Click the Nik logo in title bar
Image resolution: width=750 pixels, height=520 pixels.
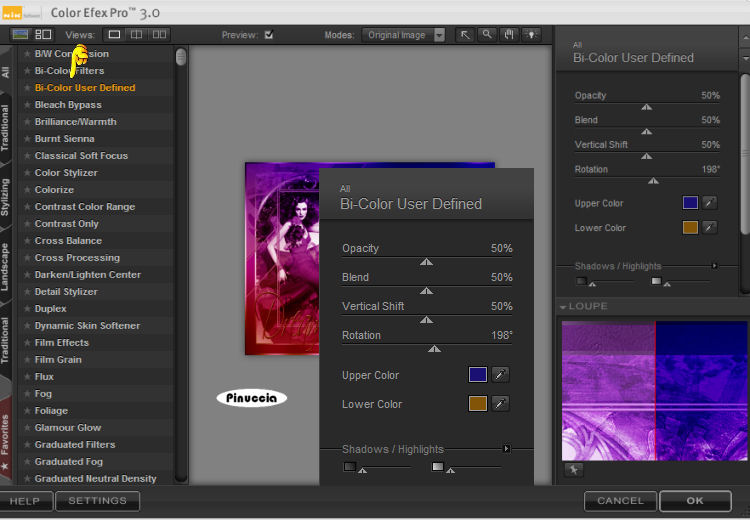(x=12, y=12)
